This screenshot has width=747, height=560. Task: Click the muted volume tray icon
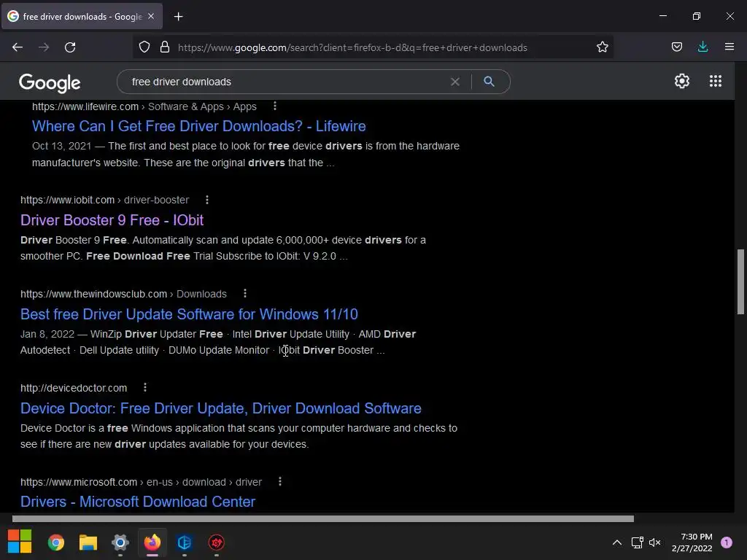pyautogui.click(x=655, y=542)
